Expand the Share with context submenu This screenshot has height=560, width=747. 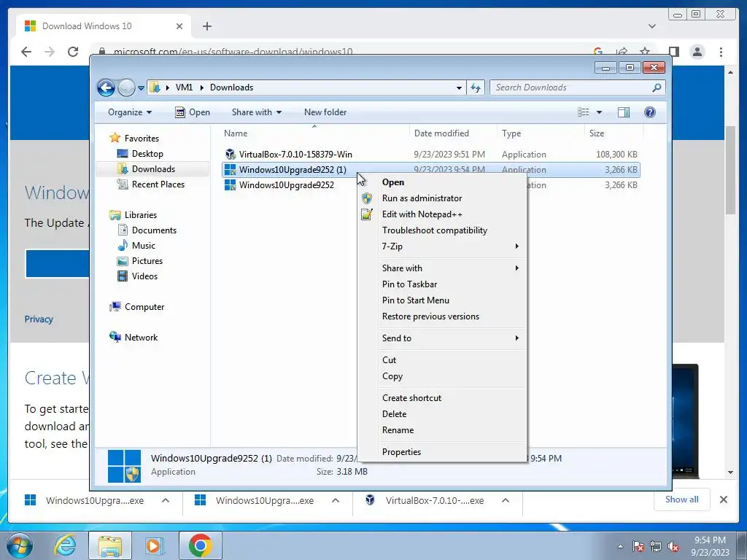click(442, 268)
